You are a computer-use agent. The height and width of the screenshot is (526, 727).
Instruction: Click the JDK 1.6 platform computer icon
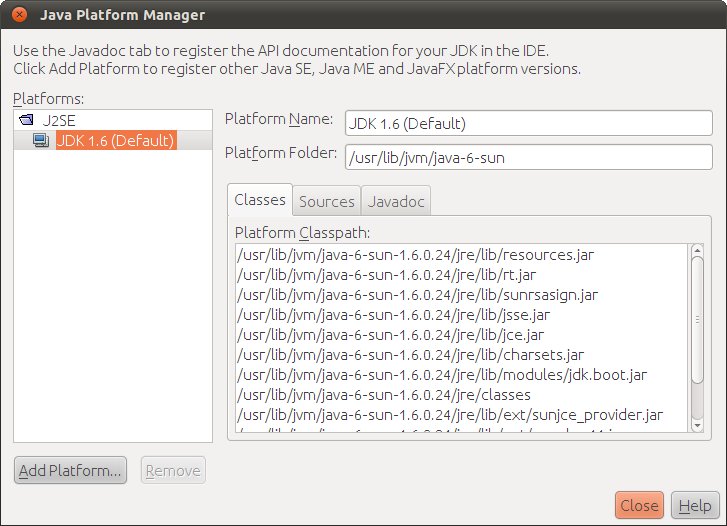[41, 140]
